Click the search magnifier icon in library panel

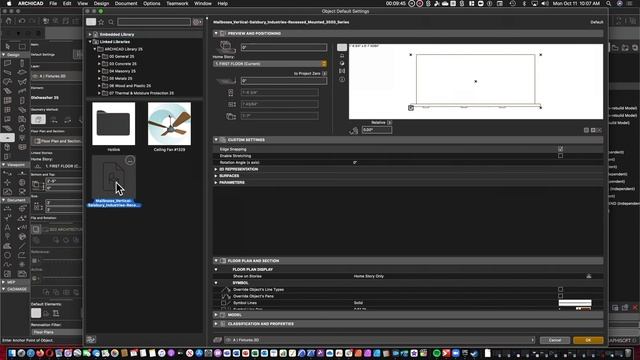click(x=111, y=22)
